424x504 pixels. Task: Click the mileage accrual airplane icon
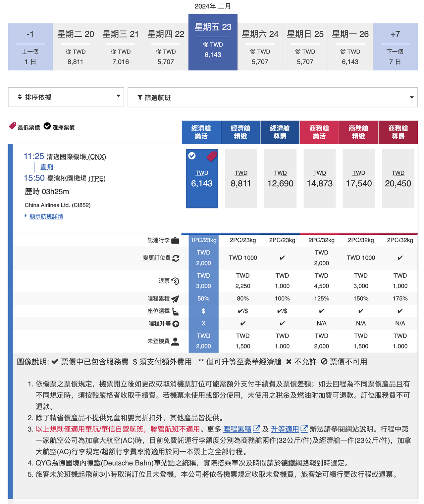tap(175, 299)
